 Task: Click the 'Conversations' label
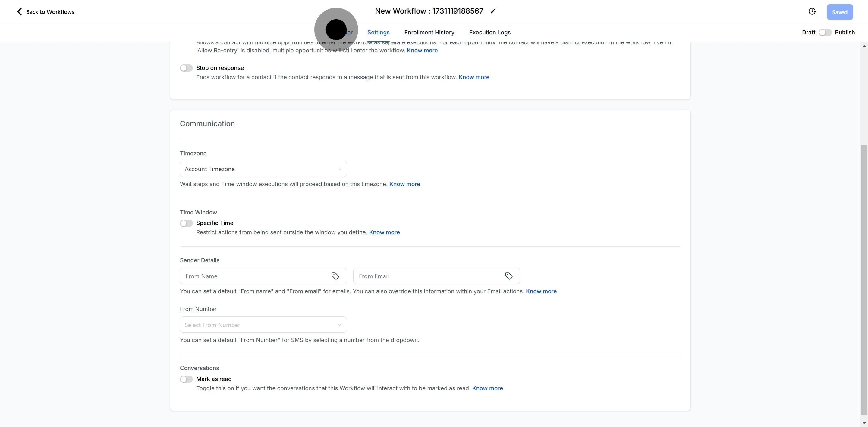pyautogui.click(x=199, y=368)
